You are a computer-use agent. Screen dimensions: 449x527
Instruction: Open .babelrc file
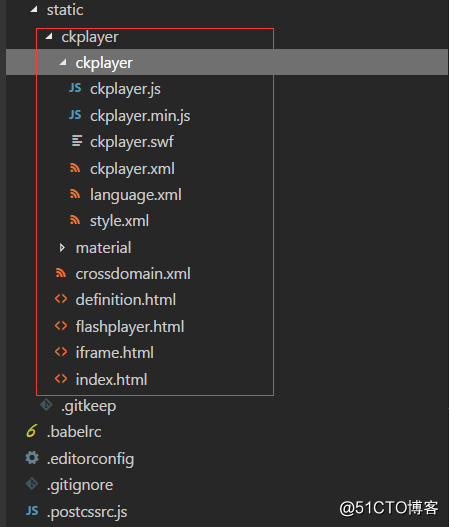coord(74,432)
